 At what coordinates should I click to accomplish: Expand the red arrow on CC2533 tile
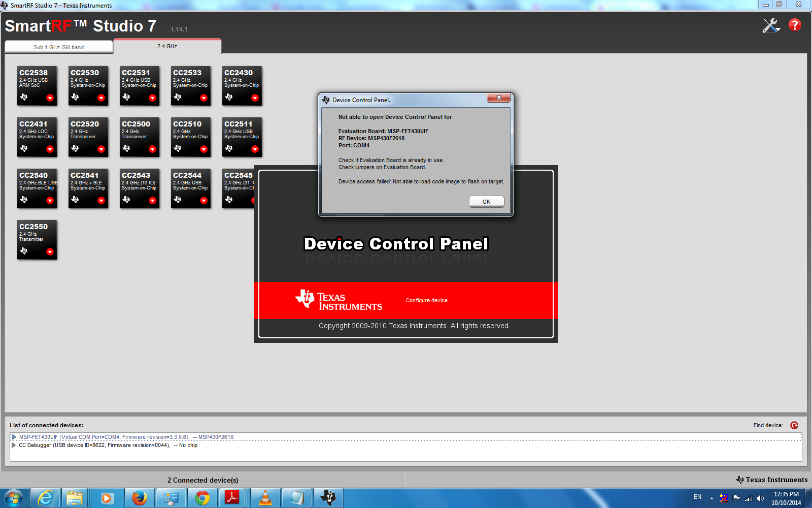coord(204,98)
